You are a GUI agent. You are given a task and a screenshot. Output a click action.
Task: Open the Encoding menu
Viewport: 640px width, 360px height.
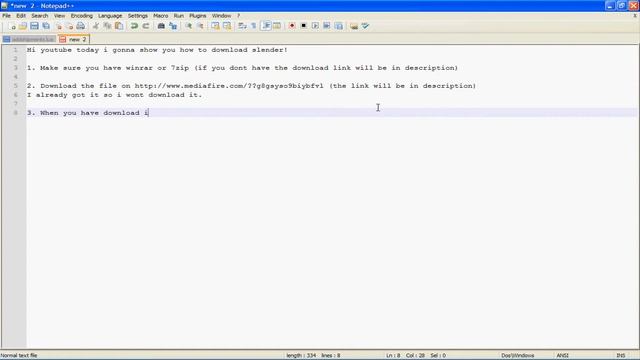(x=82, y=16)
